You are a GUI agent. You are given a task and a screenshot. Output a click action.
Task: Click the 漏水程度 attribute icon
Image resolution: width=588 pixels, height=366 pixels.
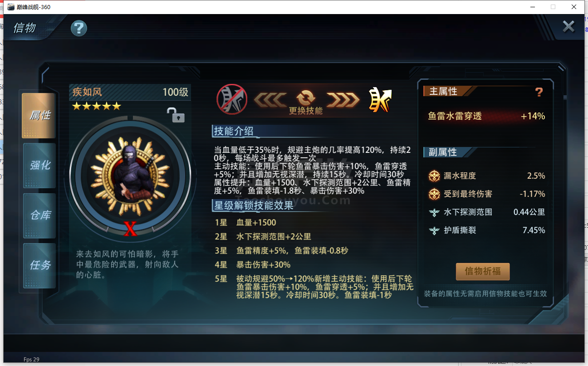[434, 176]
